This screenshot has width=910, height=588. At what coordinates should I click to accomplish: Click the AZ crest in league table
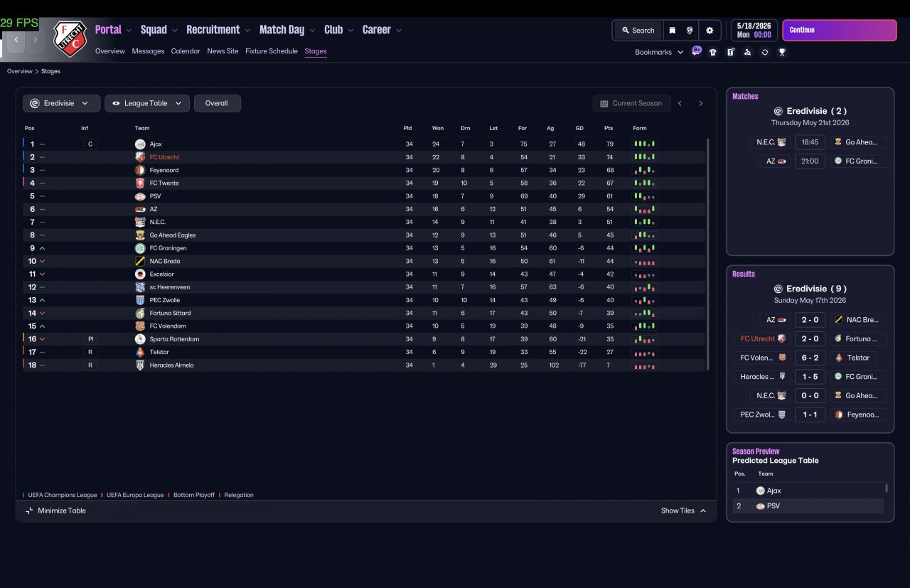click(x=140, y=210)
